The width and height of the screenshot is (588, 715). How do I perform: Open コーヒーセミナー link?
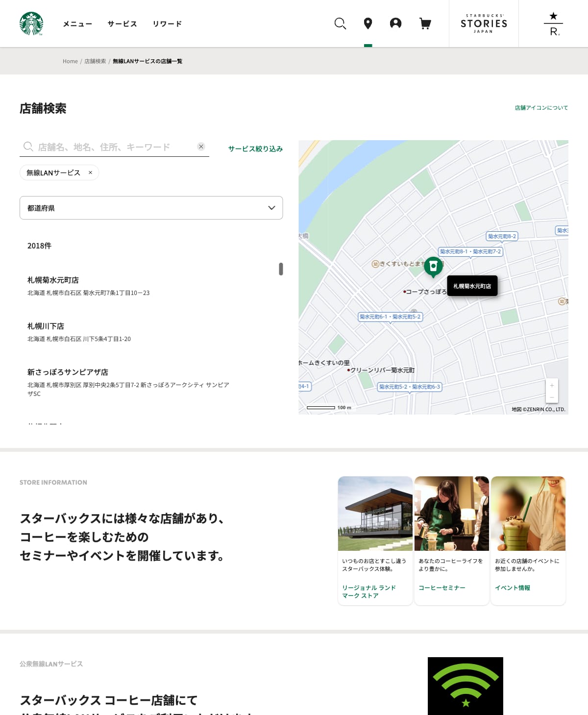[x=442, y=588]
